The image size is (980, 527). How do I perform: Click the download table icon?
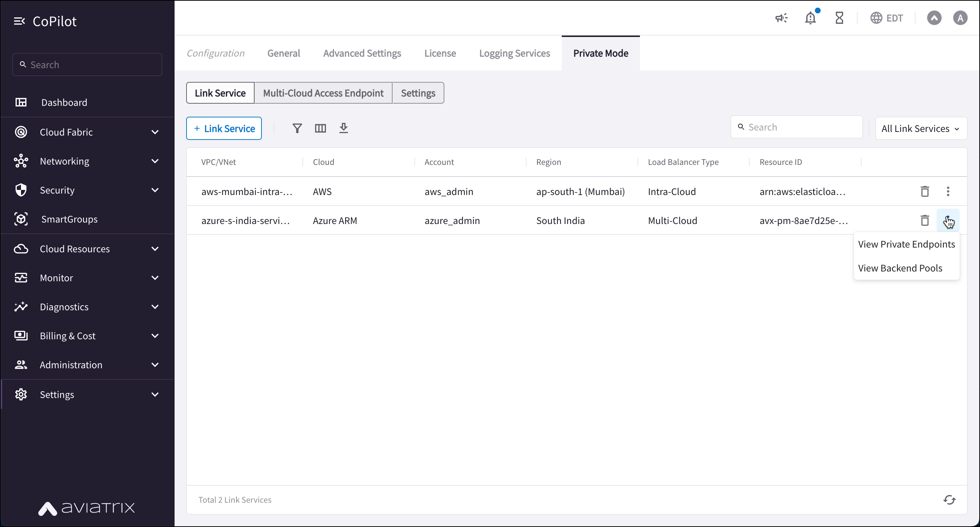(344, 128)
